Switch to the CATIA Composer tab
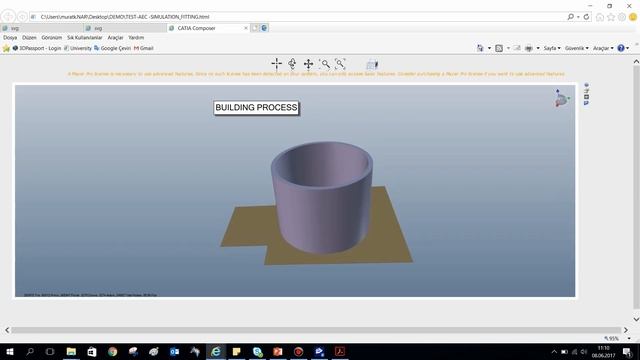Viewport: 640px width, 360px height. pos(208,28)
